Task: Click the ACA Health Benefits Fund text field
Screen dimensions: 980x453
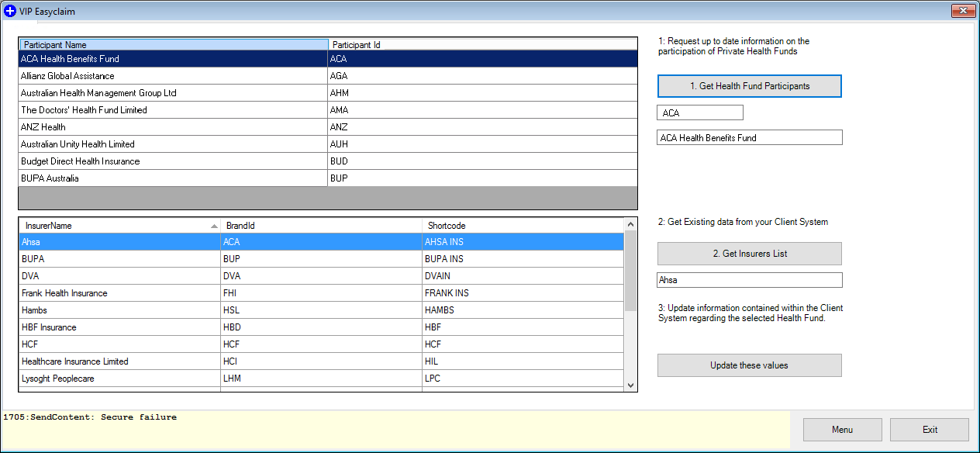Action: [750, 138]
